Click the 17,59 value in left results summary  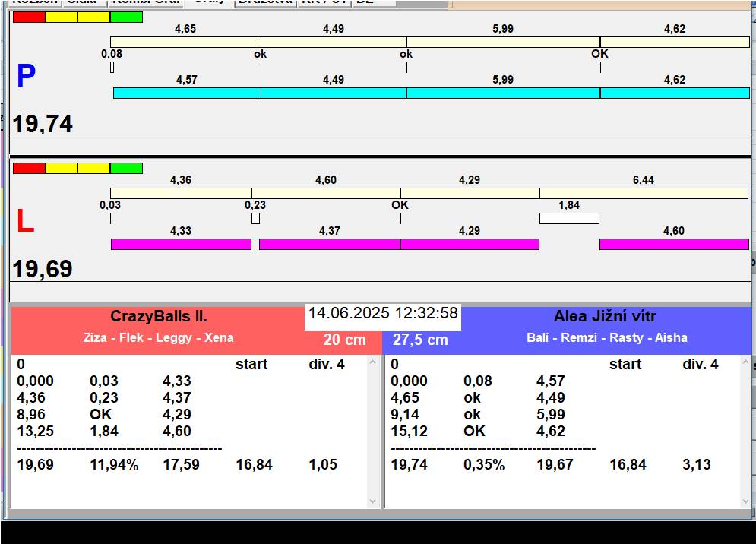click(x=182, y=464)
